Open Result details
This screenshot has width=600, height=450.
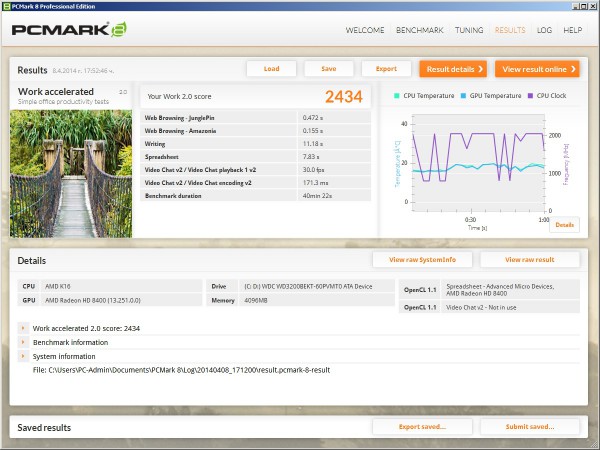click(453, 69)
